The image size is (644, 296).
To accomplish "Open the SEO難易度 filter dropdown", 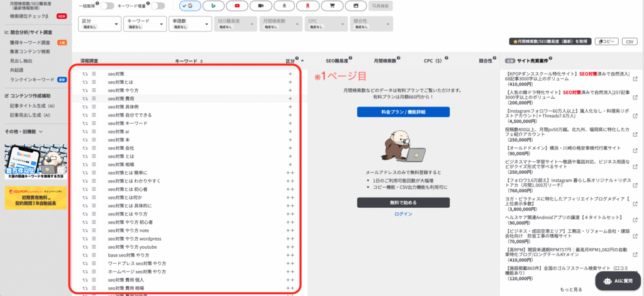I will pos(235,24).
